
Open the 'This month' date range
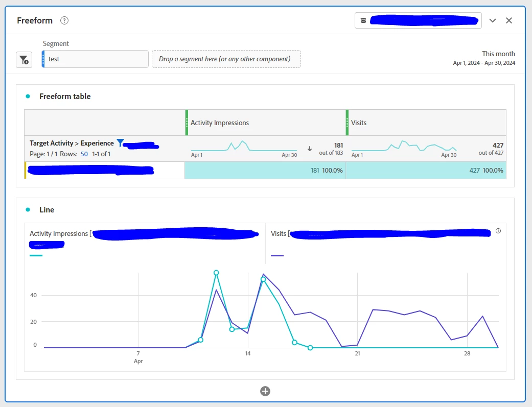point(498,54)
